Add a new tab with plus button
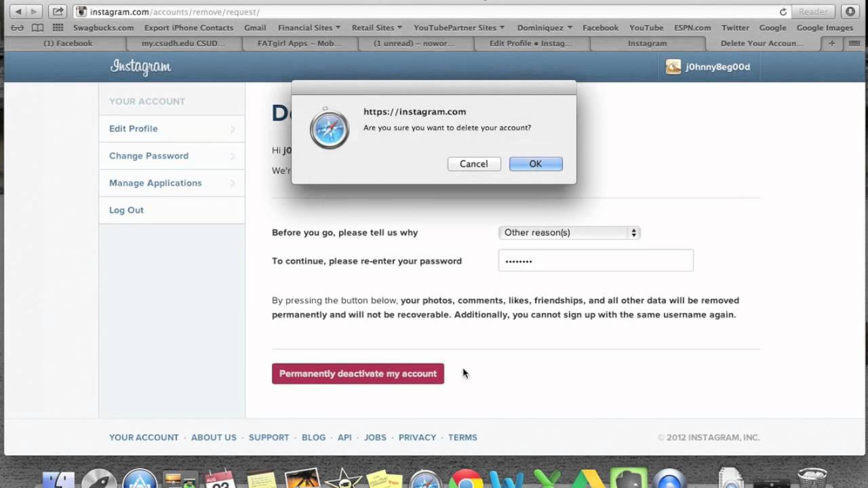 [831, 43]
